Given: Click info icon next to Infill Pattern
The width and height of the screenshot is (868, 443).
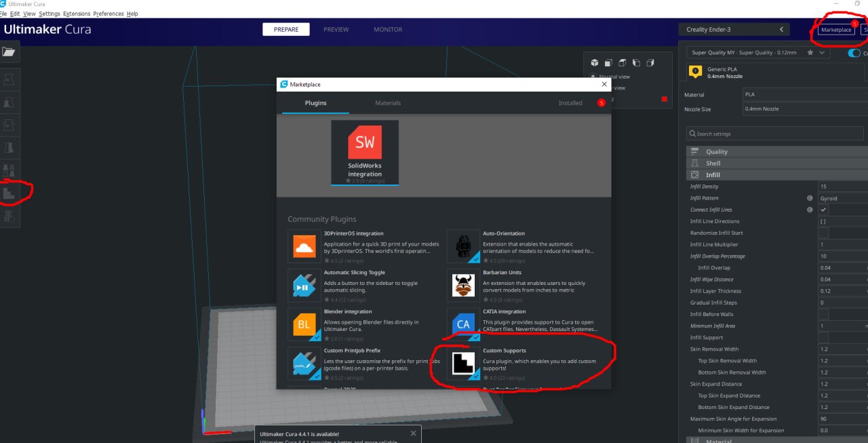Looking at the screenshot, I should [810, 198].
